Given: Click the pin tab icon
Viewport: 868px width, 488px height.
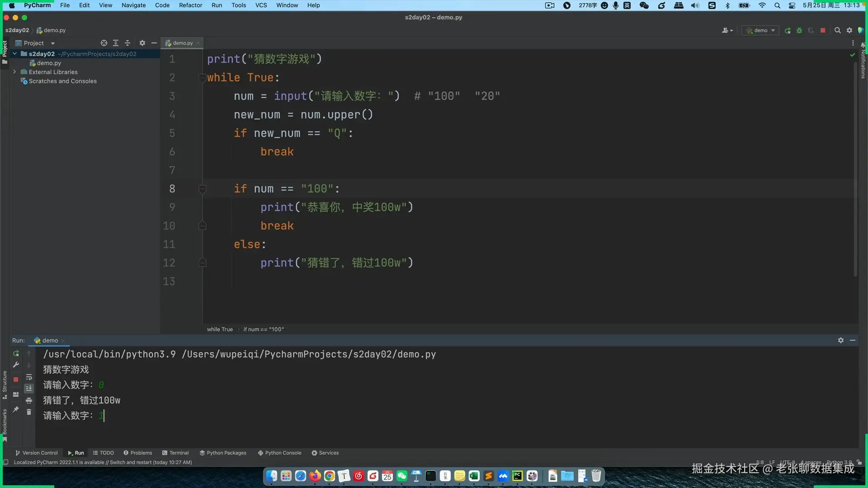Looking at the screenshot, I should coord(16,409).
